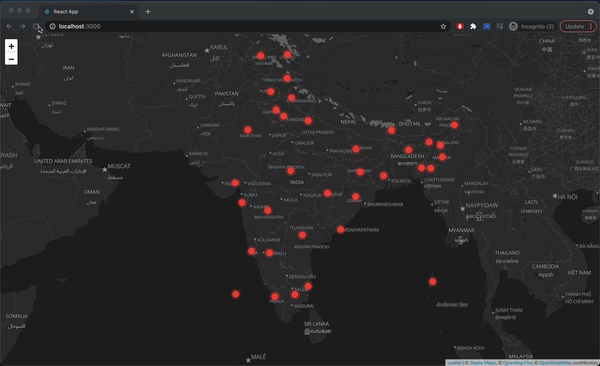Open the media control playlist icon
The height and width of the screenshot is (366, 600).
click(x=500, y=26)
